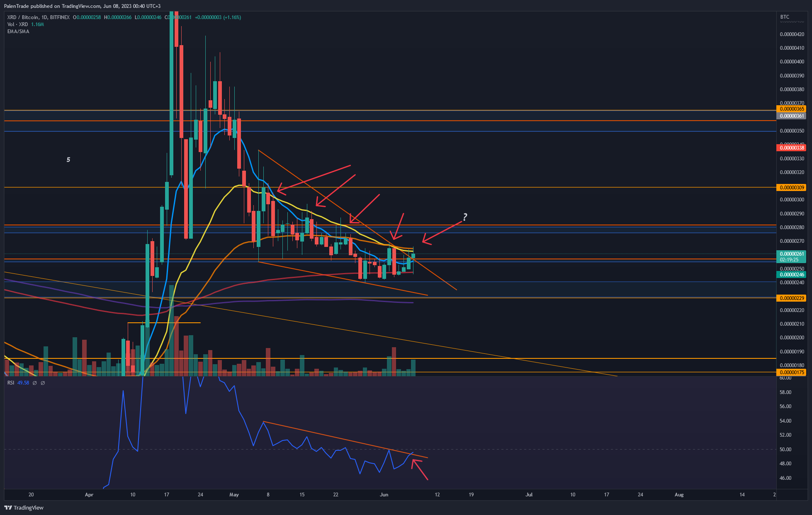Click the orange 0.00000175 price label
The image size is (812, 515).
(x=791, y=372)
